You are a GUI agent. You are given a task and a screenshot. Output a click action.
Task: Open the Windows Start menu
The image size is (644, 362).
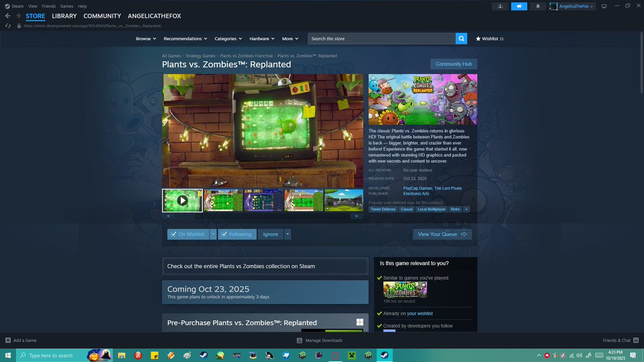(8, 355)
